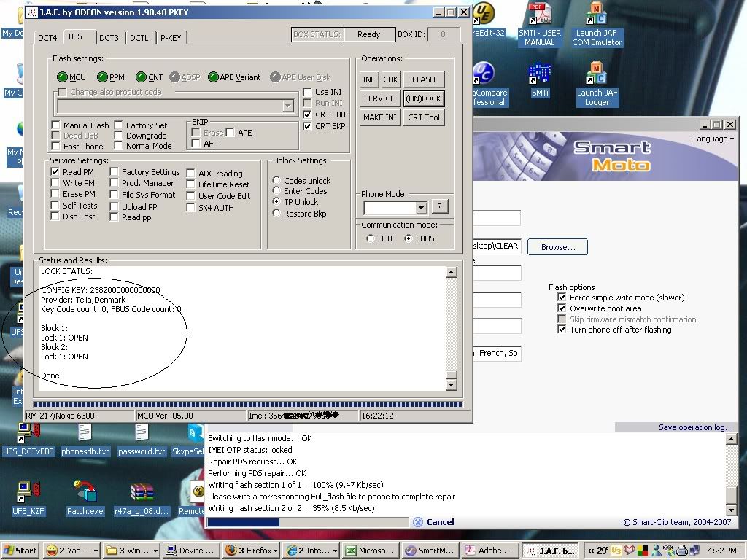The width and height of the screenshot is (747, 560).
Task: Click the MAKE INI button
Action: point(379,117)
